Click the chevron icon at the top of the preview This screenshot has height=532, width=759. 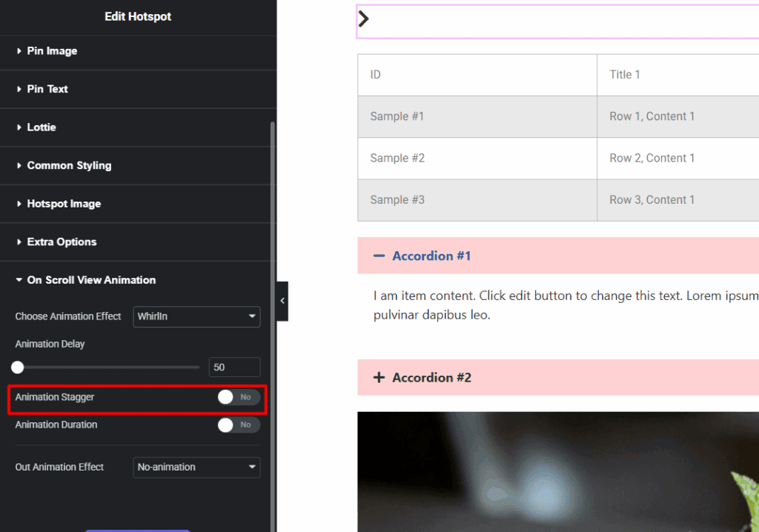(x=364, y=18)
